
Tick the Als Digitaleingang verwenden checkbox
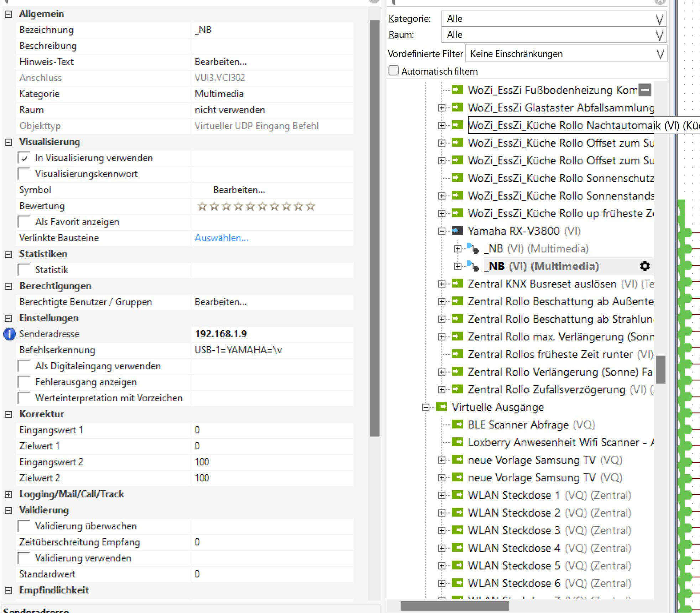[24, 366]
